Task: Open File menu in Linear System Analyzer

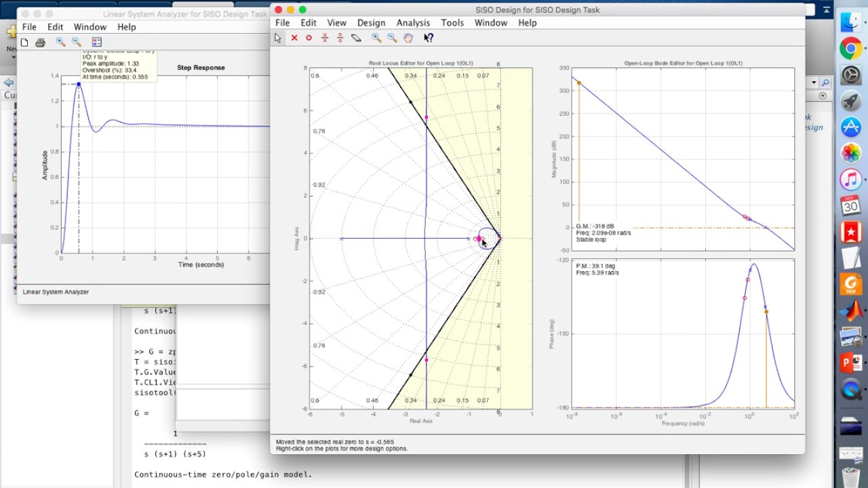Action: (x=29, y=27)
